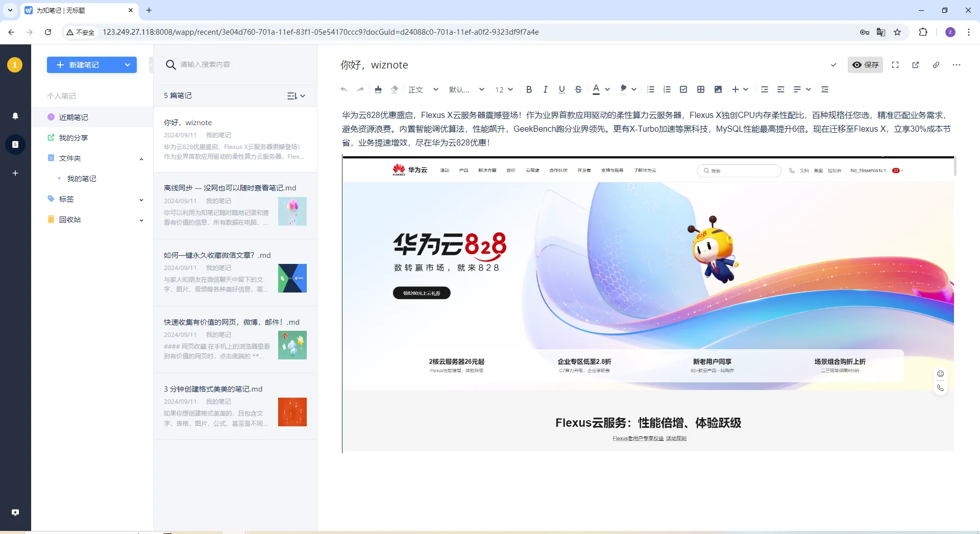Open the feedback chat icon at sidebar bottom
This screenshot has width=980, height=534.
(x=15, y=512)
